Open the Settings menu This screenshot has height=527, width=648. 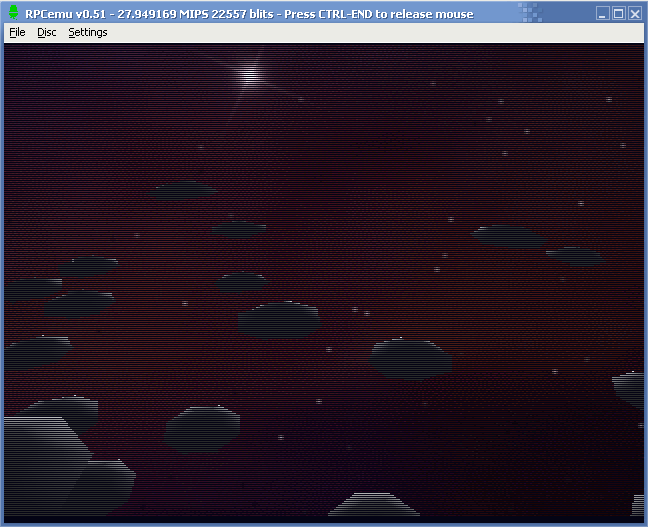(x=88, y=32)
